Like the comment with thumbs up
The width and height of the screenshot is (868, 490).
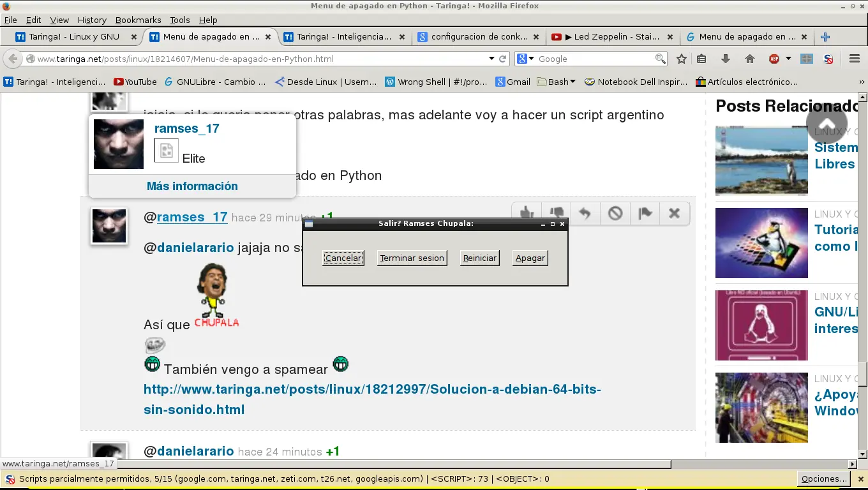526,213
